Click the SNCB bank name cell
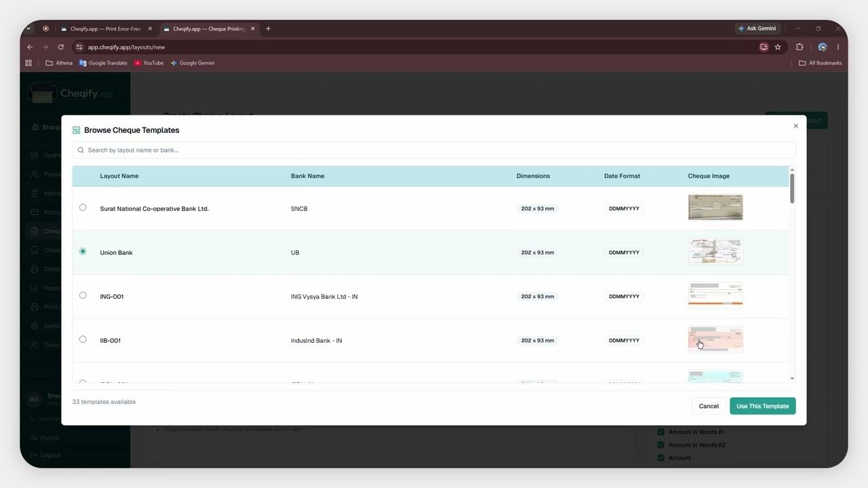 coord(299,209)
